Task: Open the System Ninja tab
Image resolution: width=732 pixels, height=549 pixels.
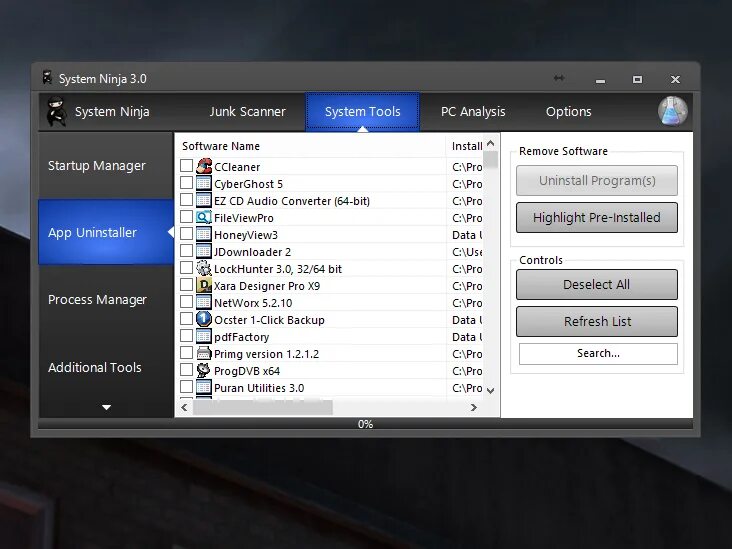Action: click(112, 112)
